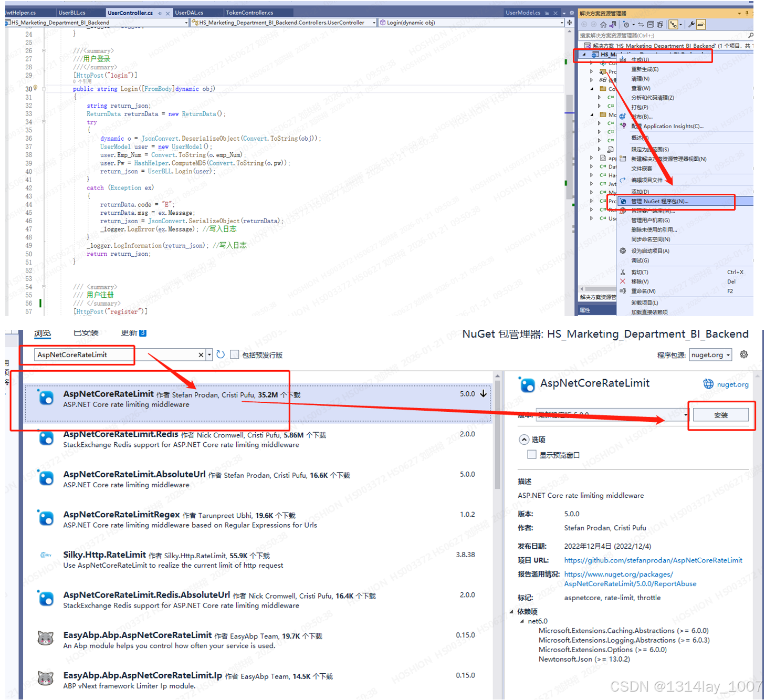Click the EasyAbp.Abp.AspNetCoreRateLimit.Ip package icon
This screenshot has height=700, width=765.
tap(46, 678)
